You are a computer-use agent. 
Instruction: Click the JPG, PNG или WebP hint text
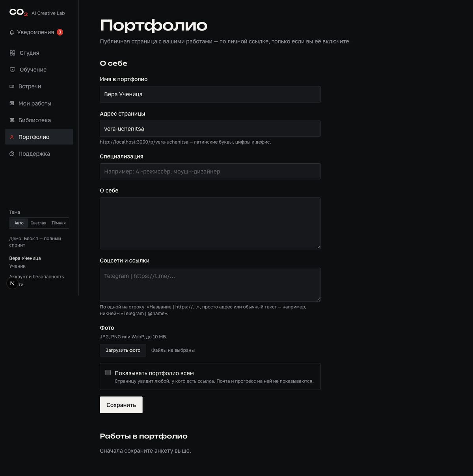pos(134,337)
